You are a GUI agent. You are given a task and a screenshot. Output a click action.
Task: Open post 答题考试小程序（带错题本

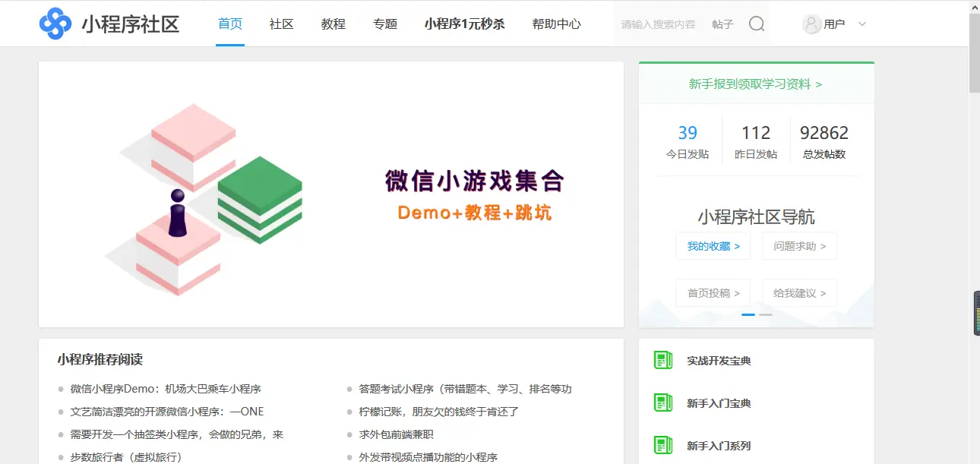[465, 389]
